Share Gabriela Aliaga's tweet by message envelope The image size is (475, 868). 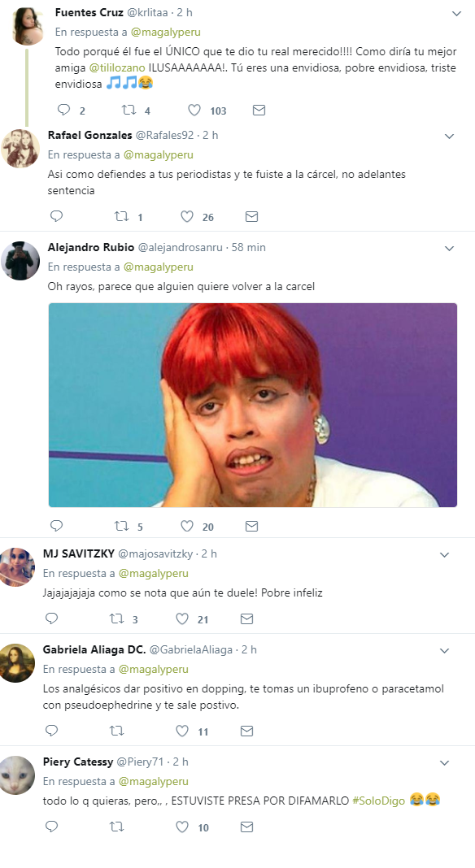(x=246, y=731)
